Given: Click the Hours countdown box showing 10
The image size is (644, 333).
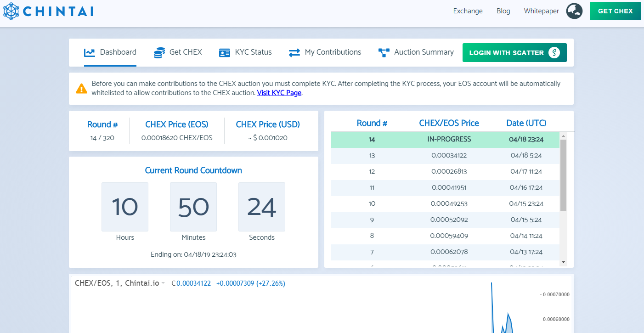Looking at the screenshot, I should coord(125,207).
